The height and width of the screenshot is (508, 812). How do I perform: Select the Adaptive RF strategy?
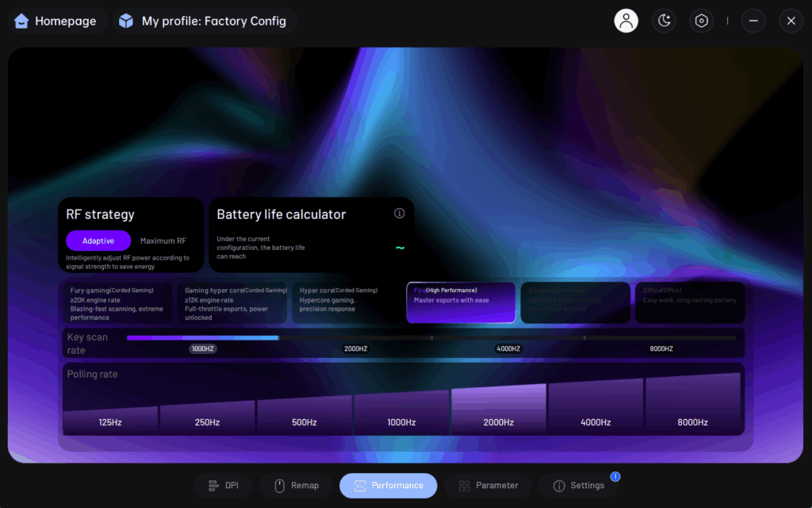[98, 241]
